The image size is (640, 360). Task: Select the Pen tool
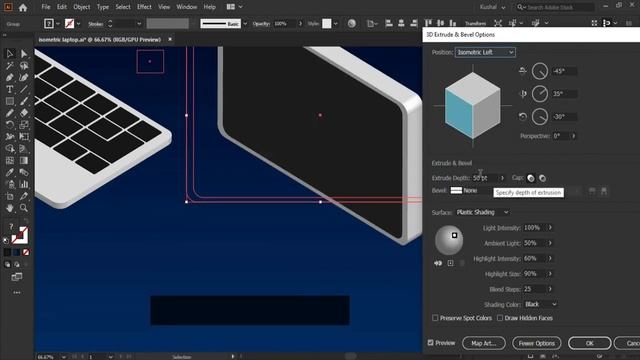click(10, 77)
